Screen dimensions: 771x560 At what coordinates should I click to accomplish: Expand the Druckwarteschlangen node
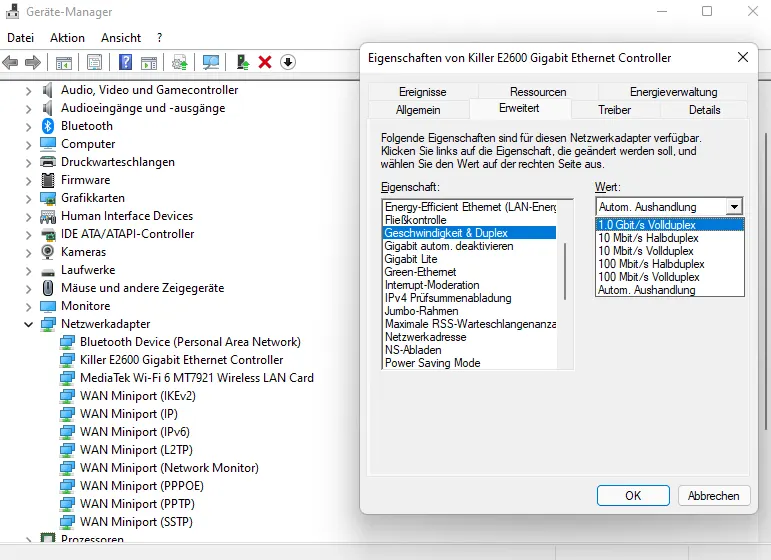tap(29, 163)
